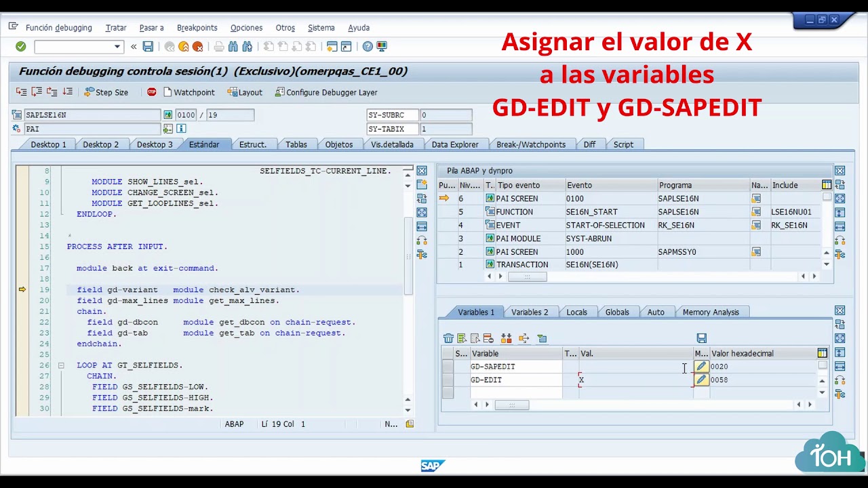Close the ABAP stack tool window

point(840,171)
